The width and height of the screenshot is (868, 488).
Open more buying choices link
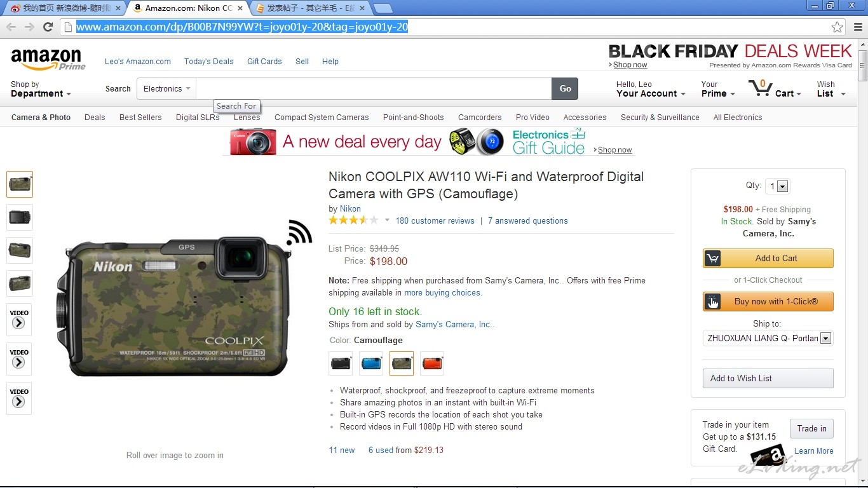tap(443, 293)
